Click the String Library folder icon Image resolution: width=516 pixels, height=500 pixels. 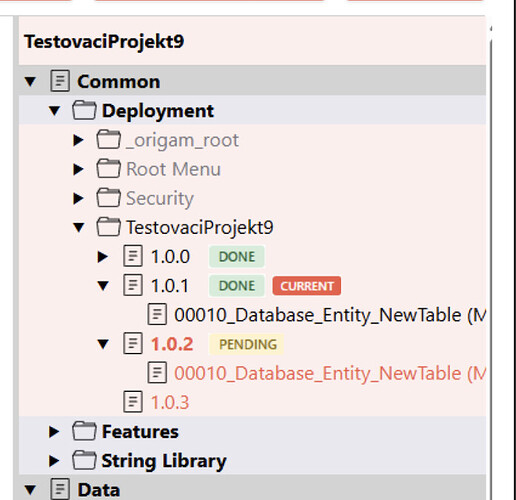(84, 460)
